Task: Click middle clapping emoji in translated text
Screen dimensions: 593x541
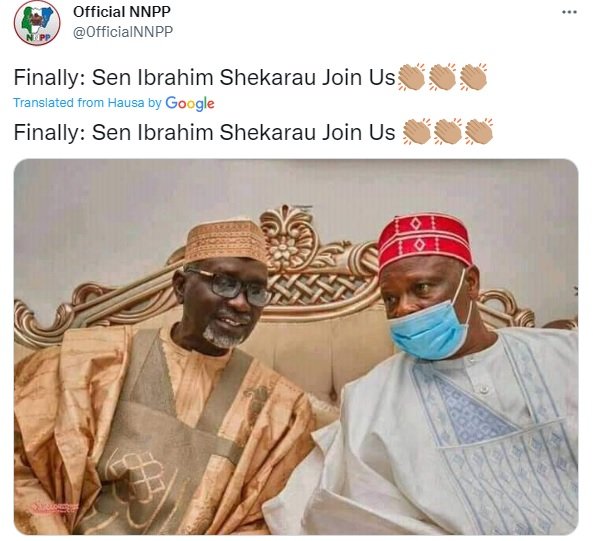Action: coord(447,132)
